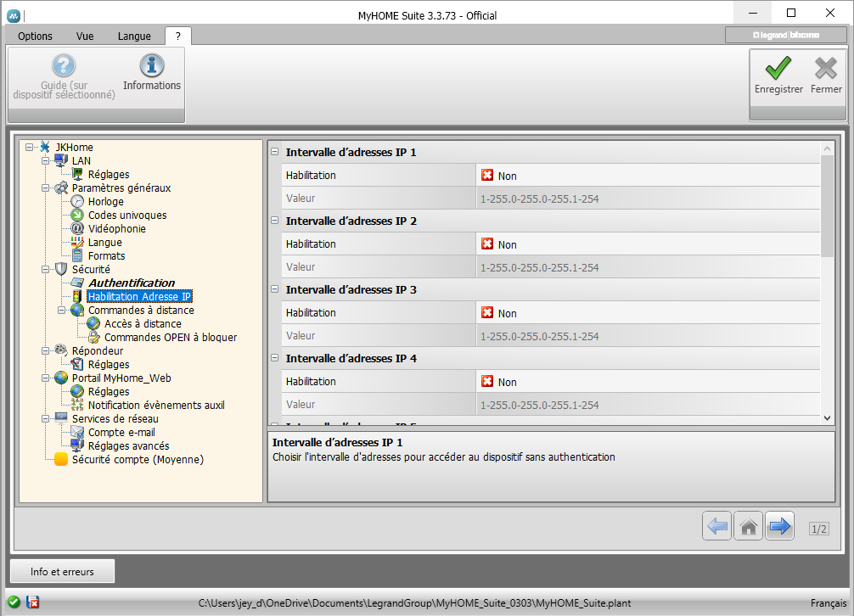854x616 pixels.
Task: Click the Accès à distance globe icon
Action: pyautogui.click(x=93, y=324)
